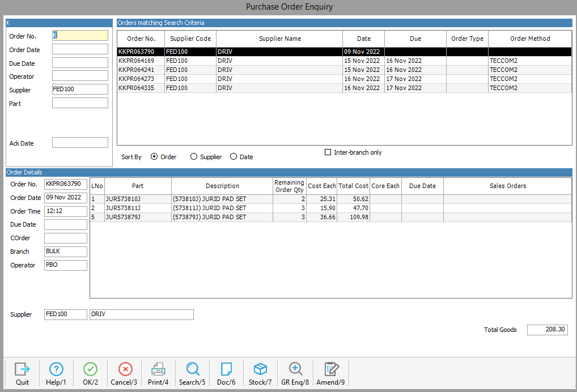
Task: Click the Ack Date input field
Action: point(80,143)
